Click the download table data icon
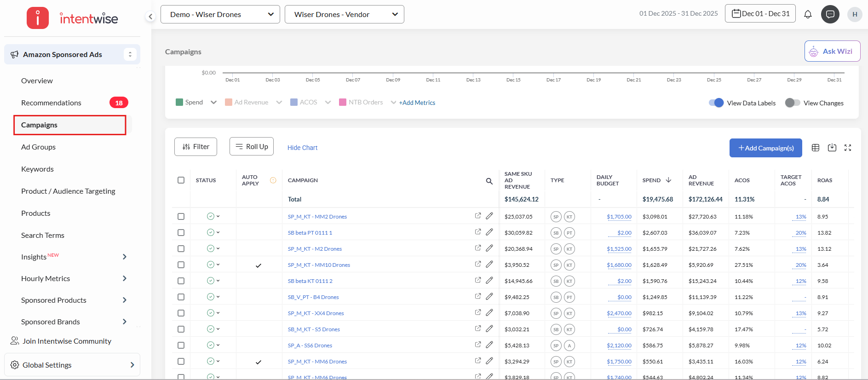 click(832, 148)
